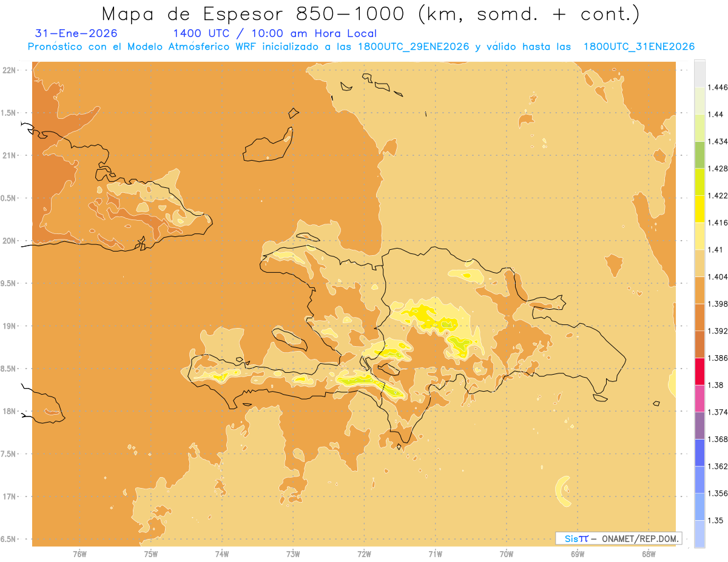Image resolution: width=728 pixels, height=562 pixels.
Task: Click the colorbar value '1.428'
Action: pyautogui.click(x=718, y=169)
